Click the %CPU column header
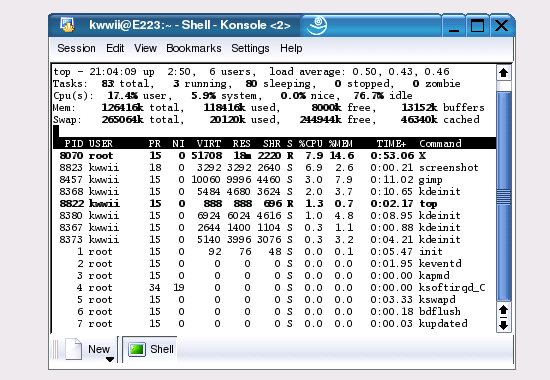The height and width of the screenshot is (380, 550). [x=310, y=144]
